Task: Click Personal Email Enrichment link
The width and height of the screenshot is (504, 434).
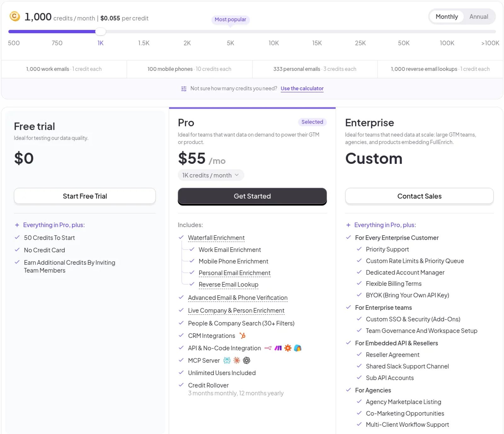Action: coord(235,273)
